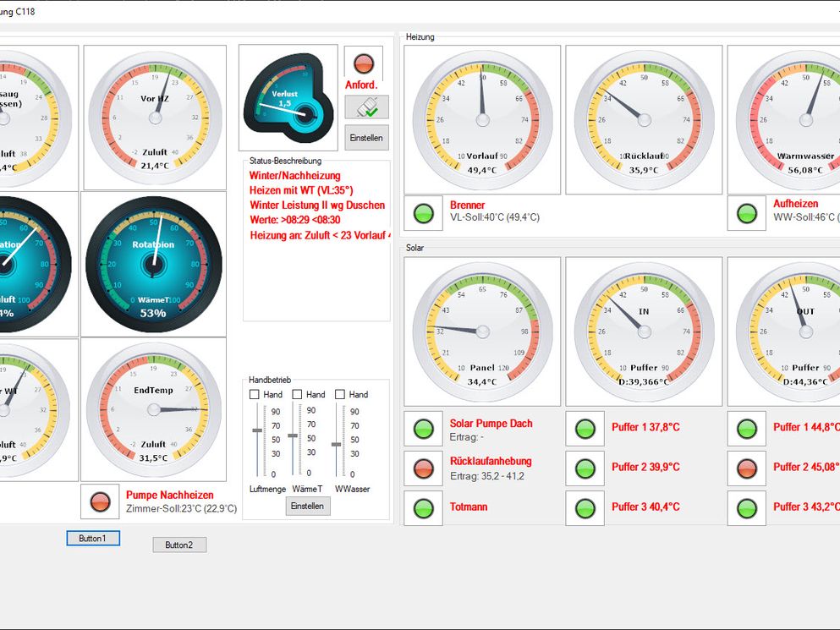
Task: Click Einstellen button in Handbetrieb panel
Action: click(x=308, y=506)
